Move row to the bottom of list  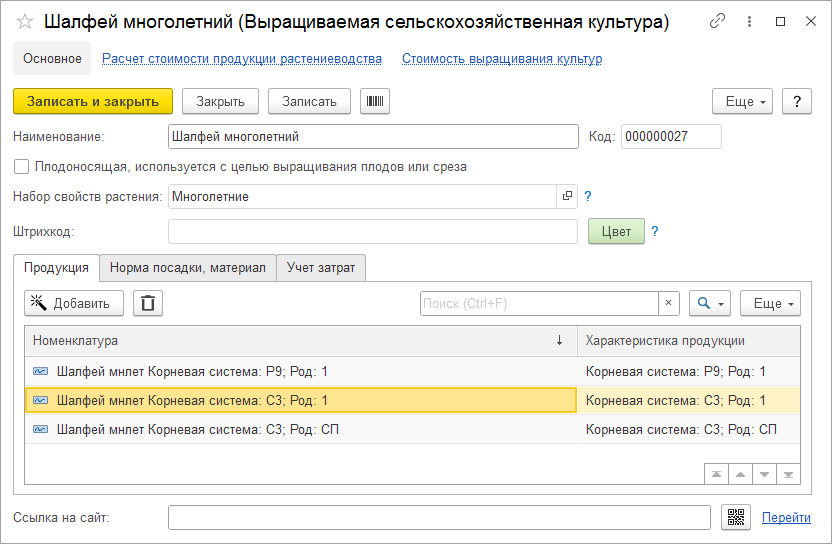pyautogui.click(x=789, y=473)
